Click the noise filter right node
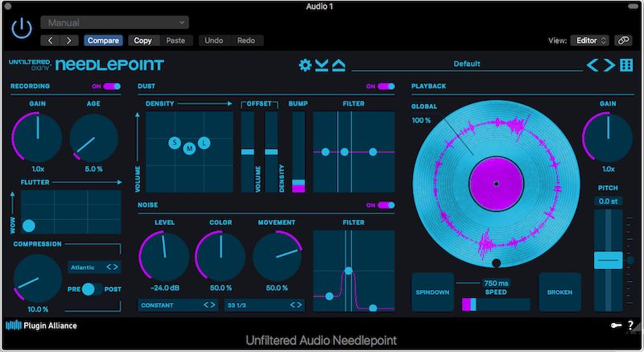Image resolution: width=644 pixels, height=352 pixels. [x=373, y=308]
